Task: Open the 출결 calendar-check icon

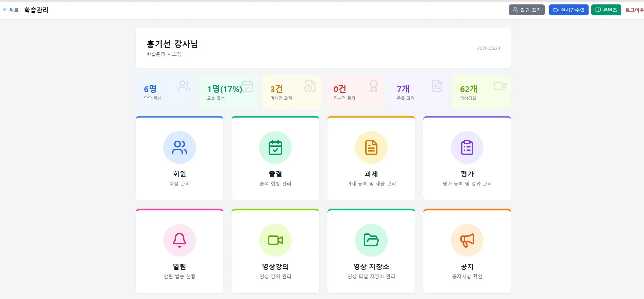Action: pyautogui.click(x=275, y=147)
